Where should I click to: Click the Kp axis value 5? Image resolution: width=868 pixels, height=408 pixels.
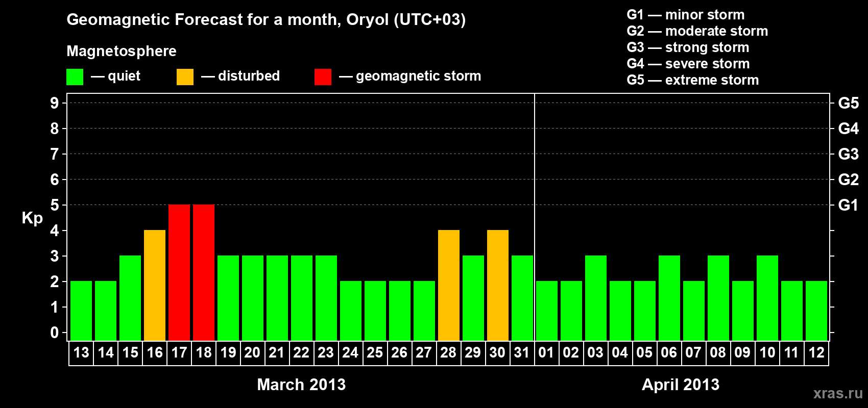pyautogui.click(x=55, y=205)
